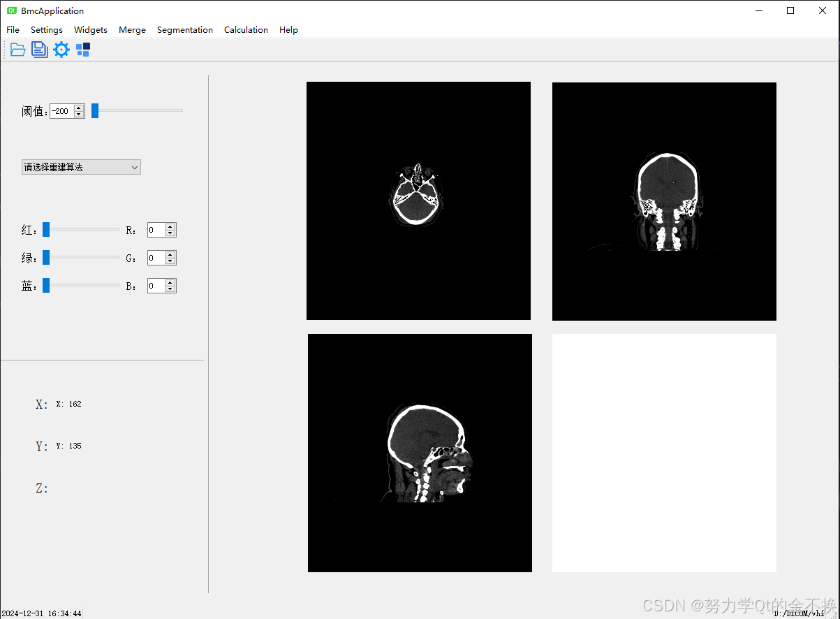The image size is (840, 619).
Task: Increase R value with the up arrow
Action: pos(170,226)
